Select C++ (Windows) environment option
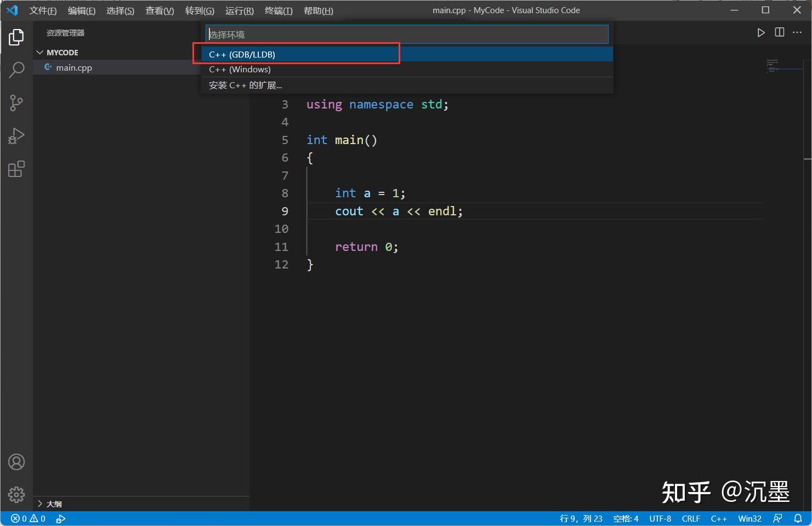This screenshot has height=526, width=812. [407, 70]
